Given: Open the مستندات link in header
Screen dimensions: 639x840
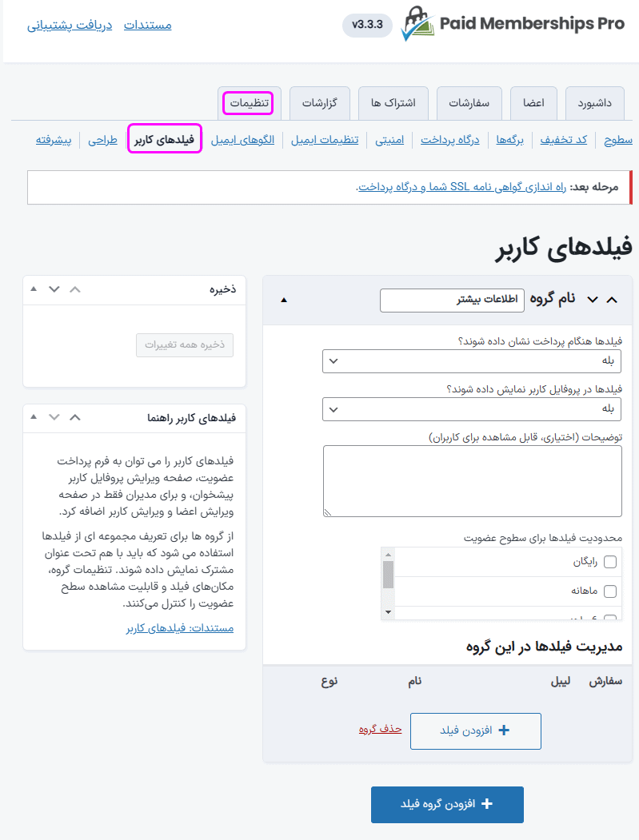Looking at the screenshot, I should (147, 26).
